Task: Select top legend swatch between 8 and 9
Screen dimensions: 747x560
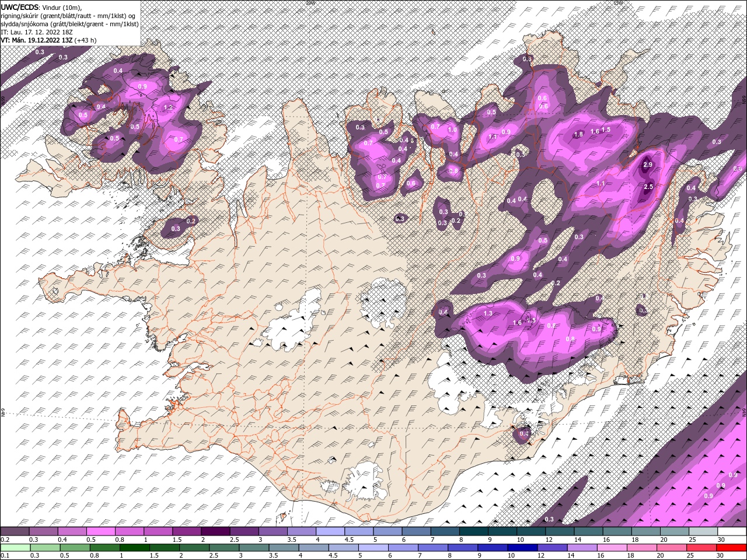Action: tap(473, 531)
